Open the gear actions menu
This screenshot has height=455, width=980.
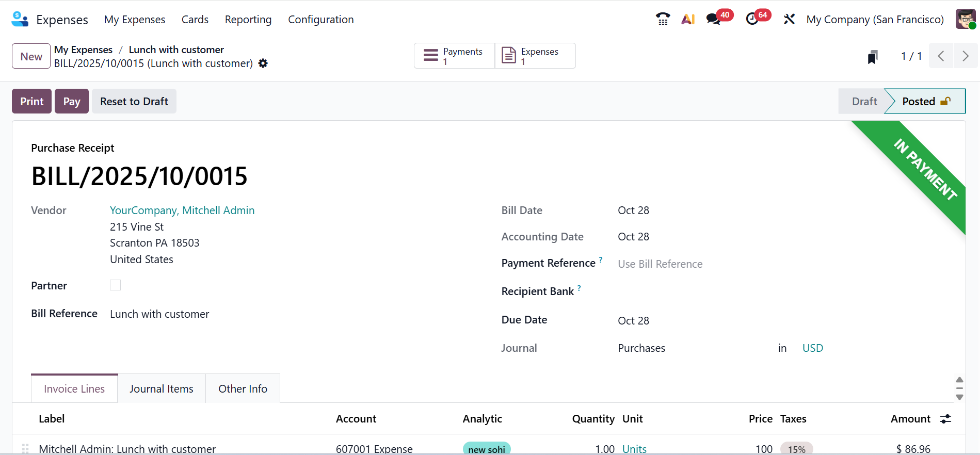(x=263, y=63)
